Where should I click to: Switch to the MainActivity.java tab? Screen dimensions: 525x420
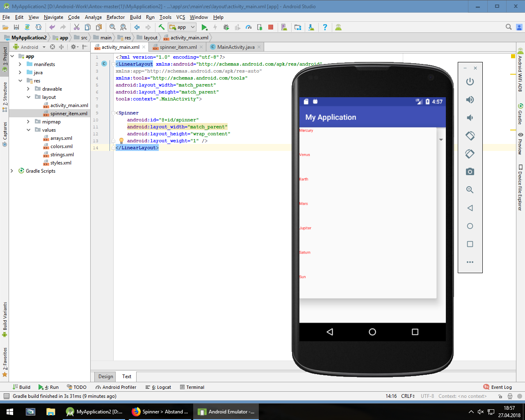coord(235,47)
